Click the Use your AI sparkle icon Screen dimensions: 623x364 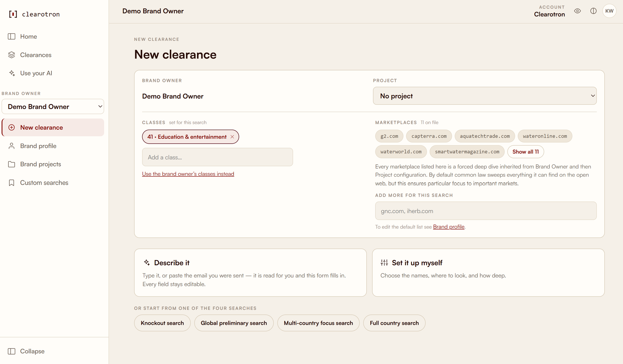click(12, 73)
